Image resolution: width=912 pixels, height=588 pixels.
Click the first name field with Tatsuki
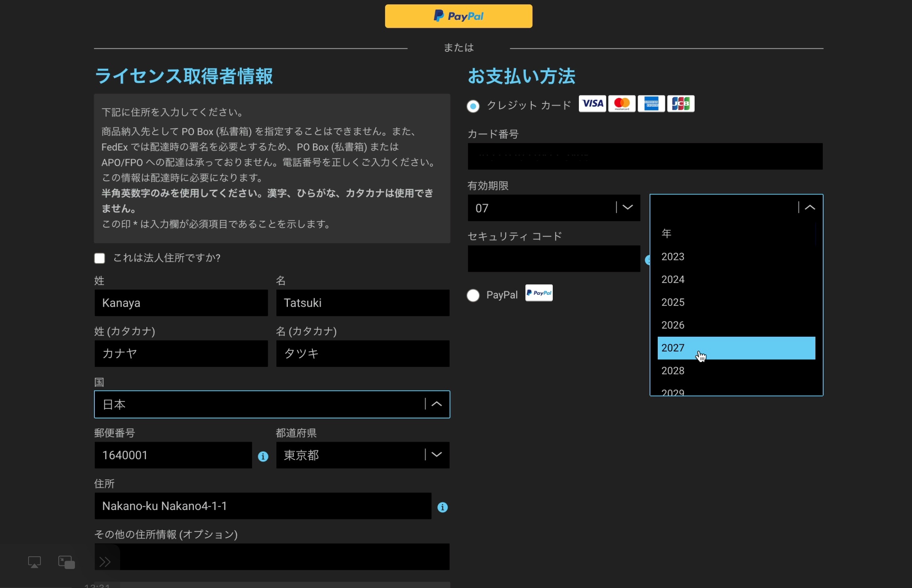coord(363,303)
